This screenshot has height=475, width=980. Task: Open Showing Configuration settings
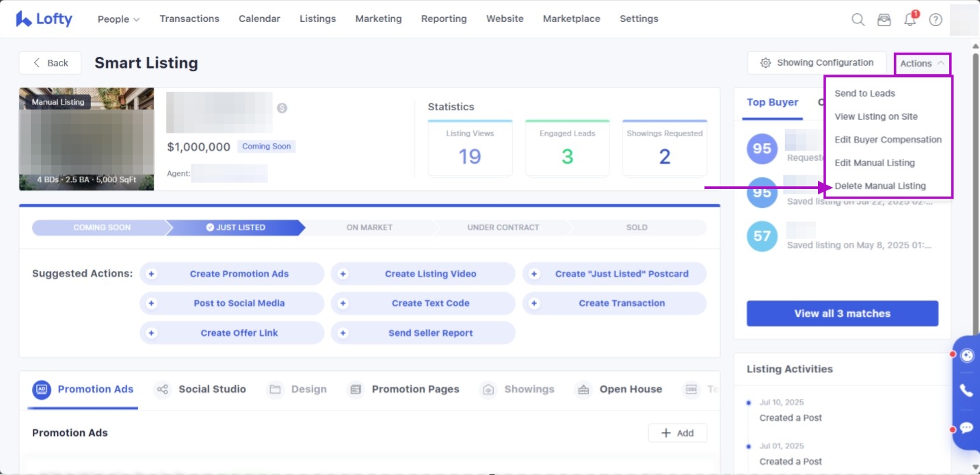pyautogui.click(x=817, y=63)
